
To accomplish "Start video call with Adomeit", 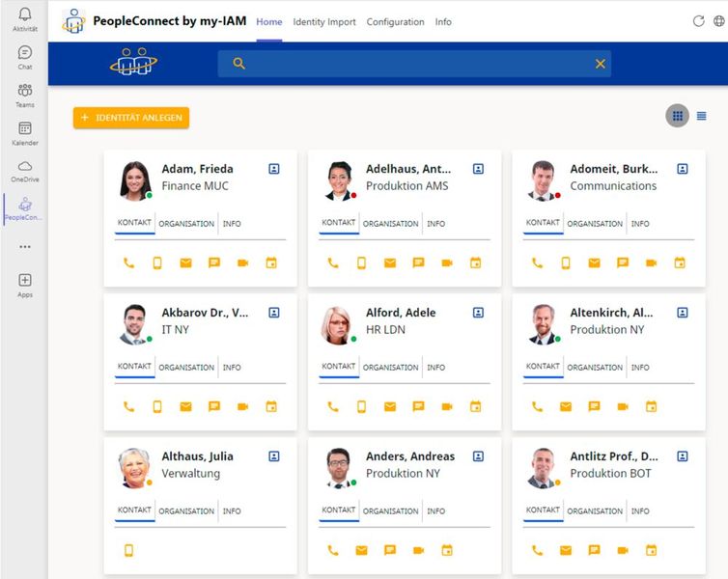I will pyautogui.click(x=652, y=263).
